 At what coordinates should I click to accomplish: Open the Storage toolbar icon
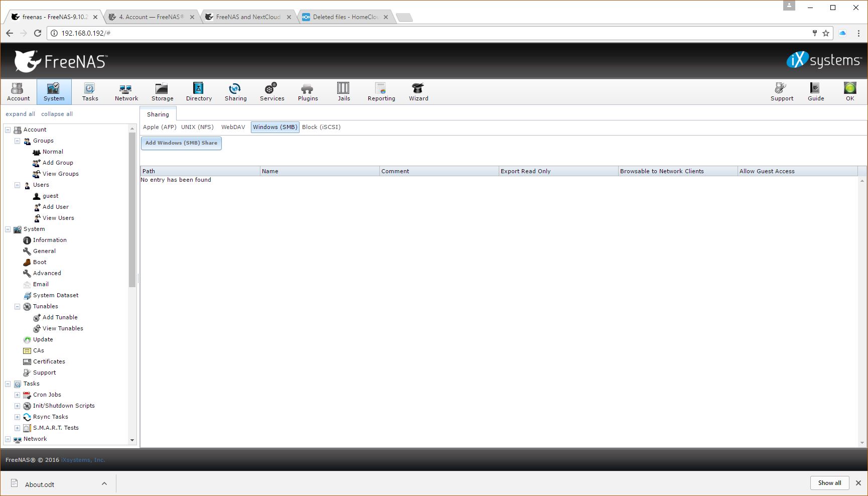(162, 92)
